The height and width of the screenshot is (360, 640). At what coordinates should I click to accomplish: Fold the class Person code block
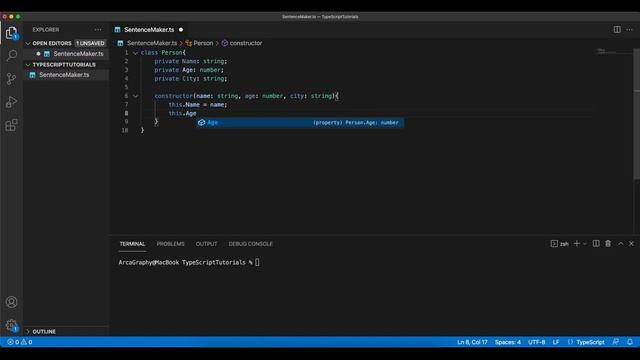(135, 53)
